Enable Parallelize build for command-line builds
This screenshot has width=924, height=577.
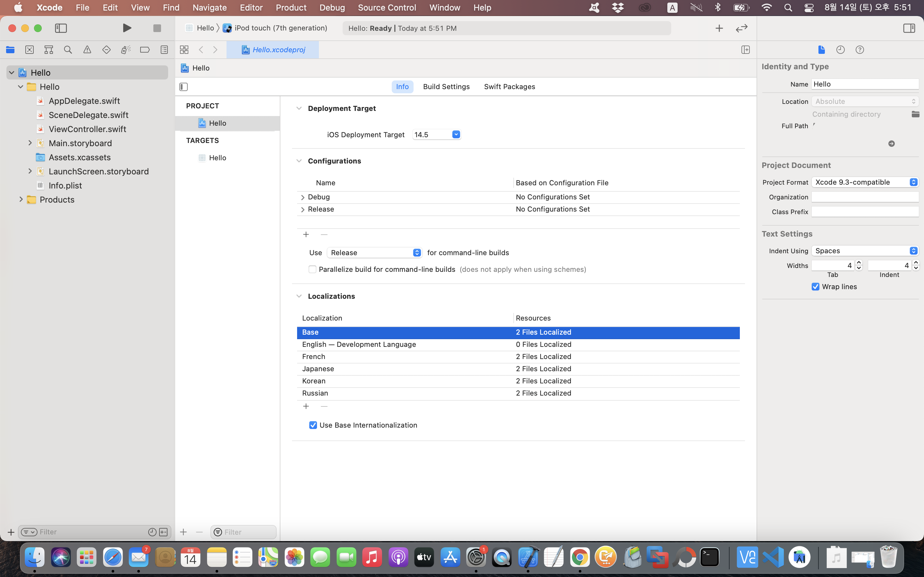click(x=312, y=269)
